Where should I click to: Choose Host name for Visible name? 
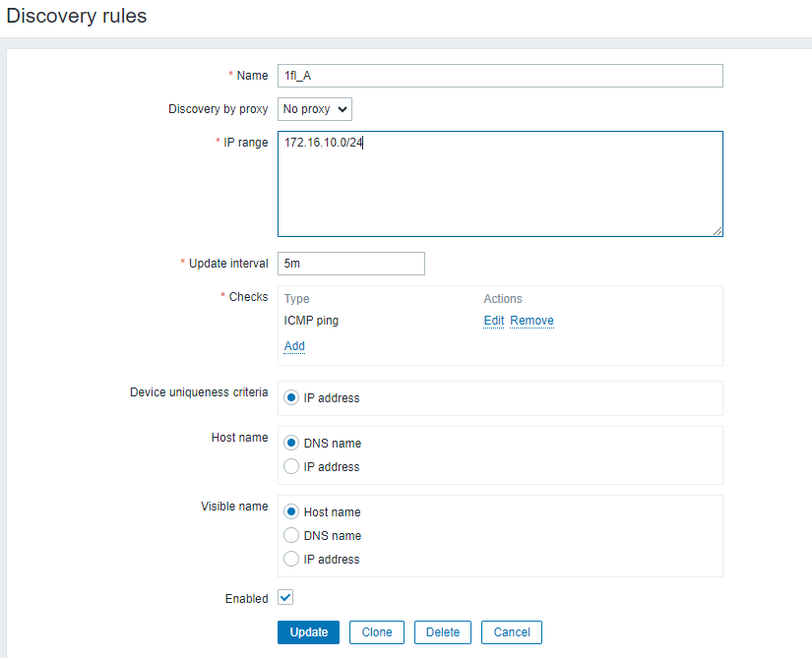coord(291,512)
